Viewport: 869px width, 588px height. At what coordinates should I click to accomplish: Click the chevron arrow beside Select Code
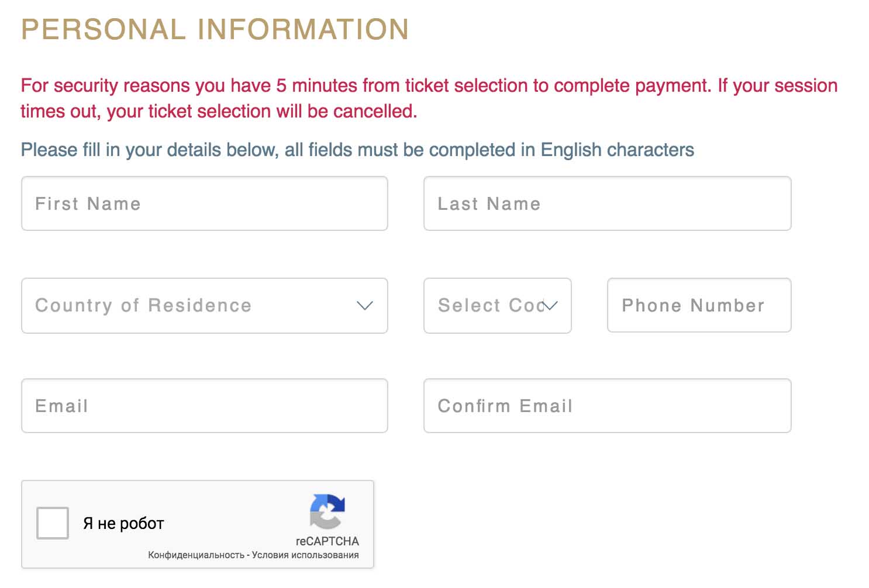550,305
